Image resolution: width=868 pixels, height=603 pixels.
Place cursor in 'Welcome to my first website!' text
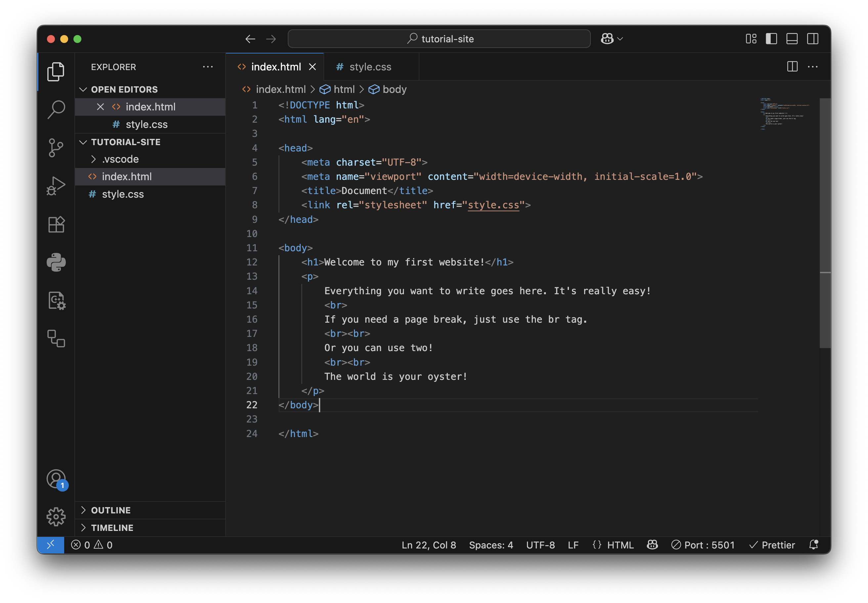[404, 262]
